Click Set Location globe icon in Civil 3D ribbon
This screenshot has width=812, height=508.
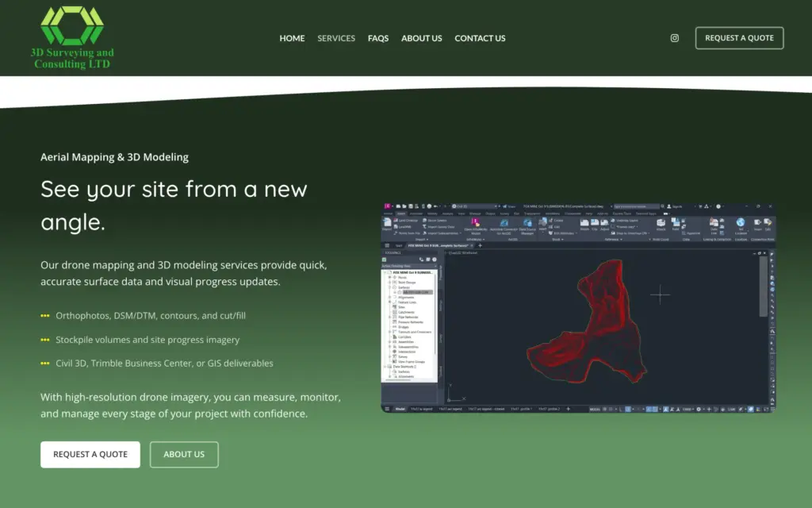pyautogui.click(x=741, y=222)
